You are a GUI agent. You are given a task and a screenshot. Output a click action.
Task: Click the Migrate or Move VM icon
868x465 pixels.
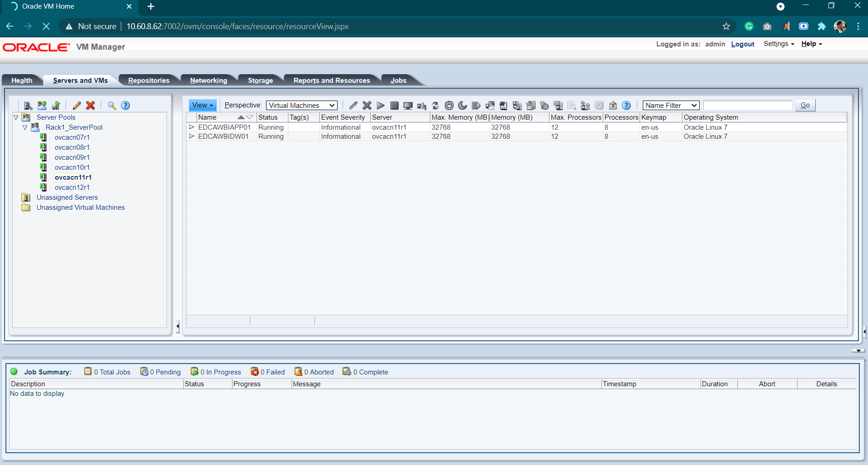point(490,106)
